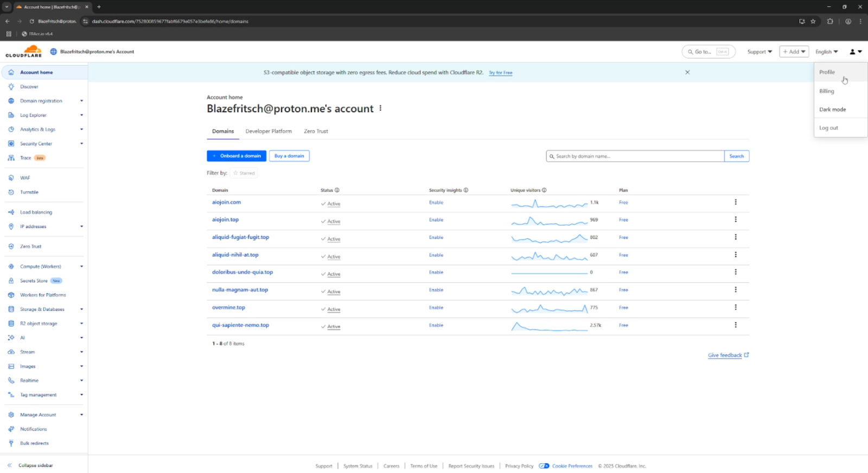Click the Analytics & Logs icon

coord(11,129)
